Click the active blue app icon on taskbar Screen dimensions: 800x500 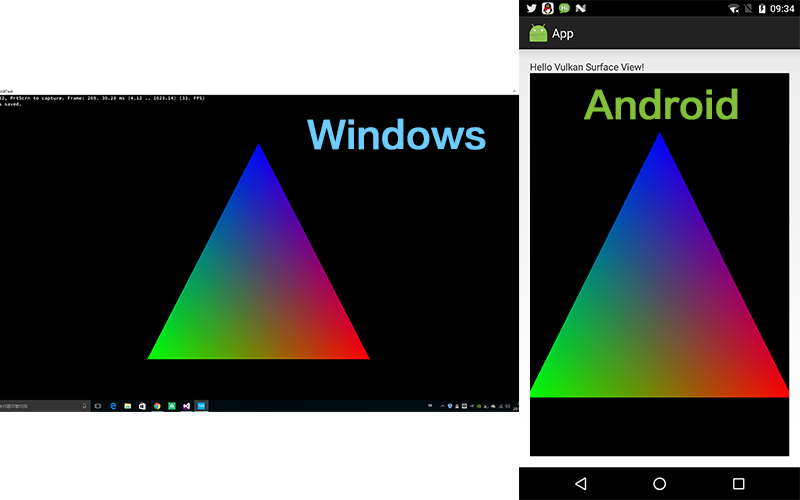pyautogui.click(x=202, y=406)
